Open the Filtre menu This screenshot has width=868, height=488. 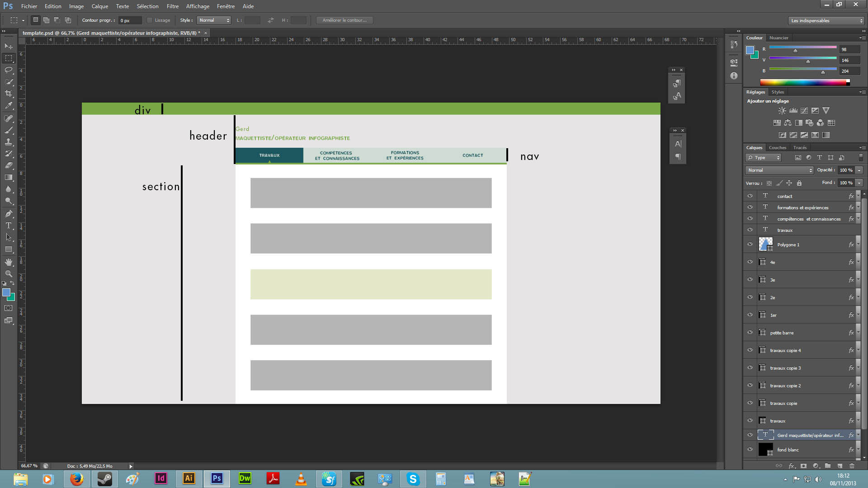172,6
